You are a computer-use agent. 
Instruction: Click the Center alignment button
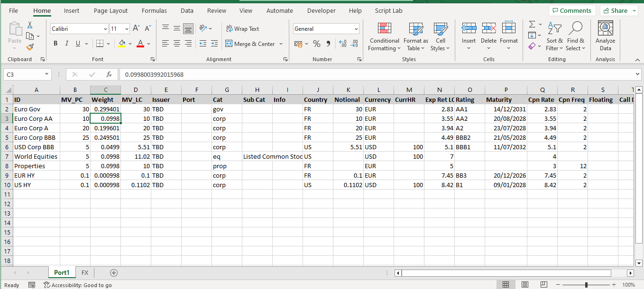point(176,43)
